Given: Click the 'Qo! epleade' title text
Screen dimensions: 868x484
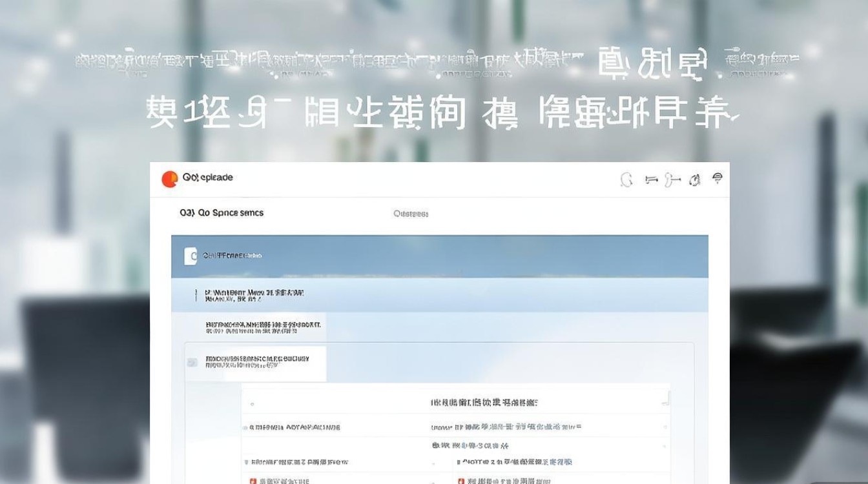Looking at the screenshot, I should 207,177.
